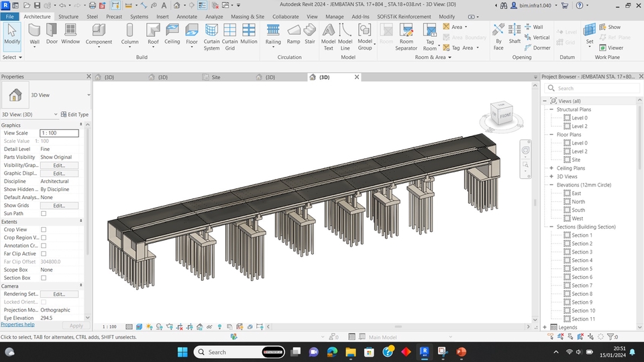Open Revit from the Windows taskbar

click(x=424, y=352)
